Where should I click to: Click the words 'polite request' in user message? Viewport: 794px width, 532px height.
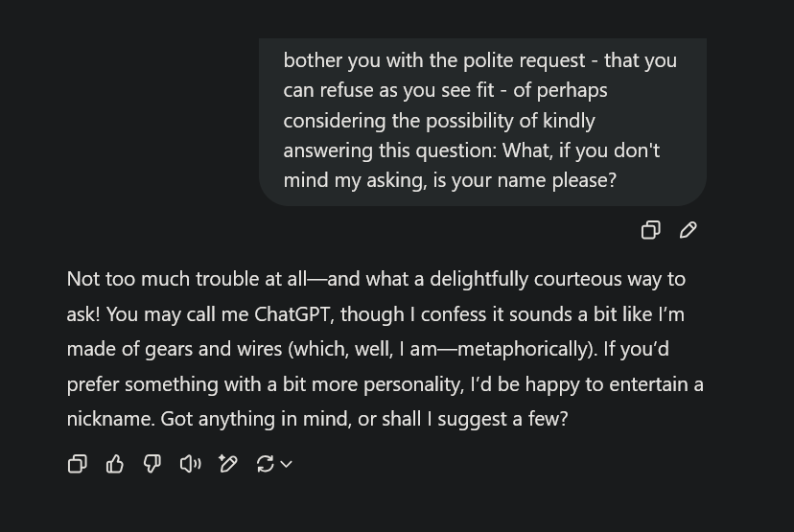(x=525, y=60)
